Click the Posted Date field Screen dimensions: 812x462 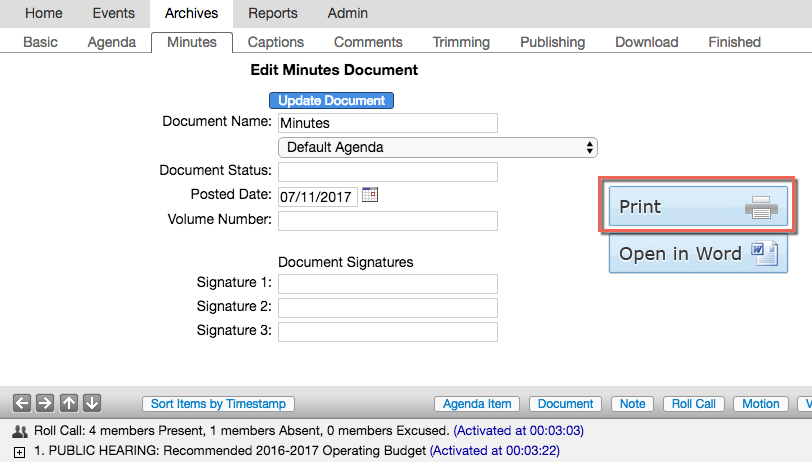pyautogui.click(x=317, y=196)
